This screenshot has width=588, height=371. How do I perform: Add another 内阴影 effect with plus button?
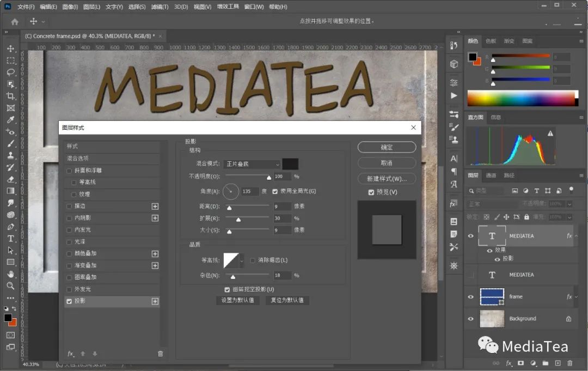click(x=155, y=218)
